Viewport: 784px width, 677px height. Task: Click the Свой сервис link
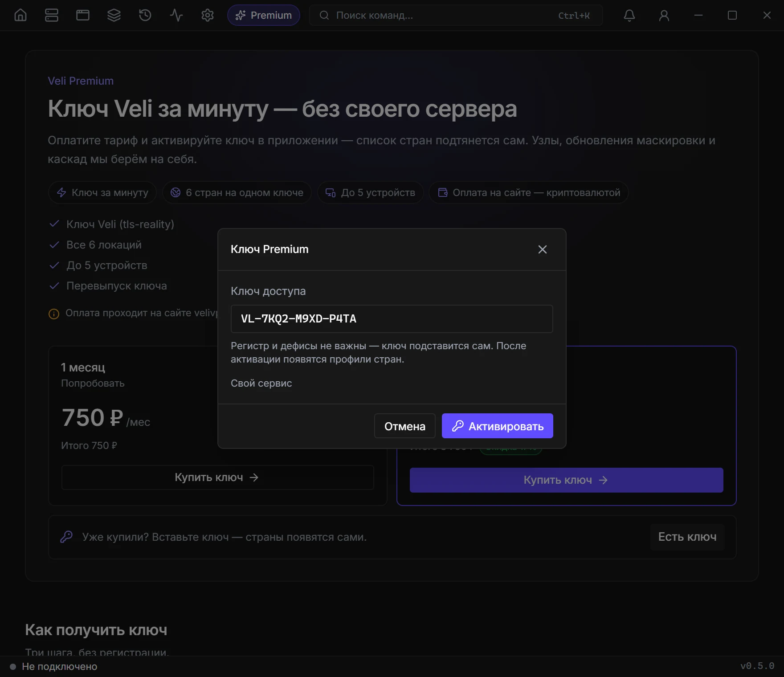pos(261,383)
